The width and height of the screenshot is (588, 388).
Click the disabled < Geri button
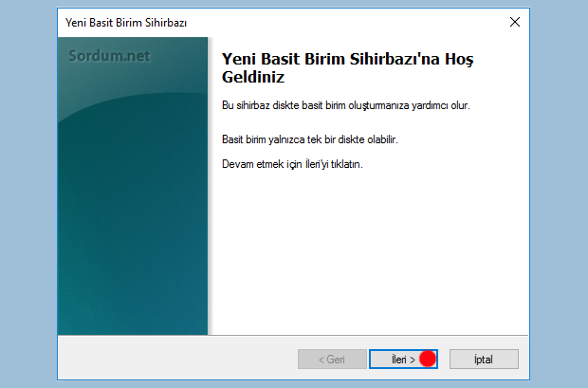coord(332,360)
